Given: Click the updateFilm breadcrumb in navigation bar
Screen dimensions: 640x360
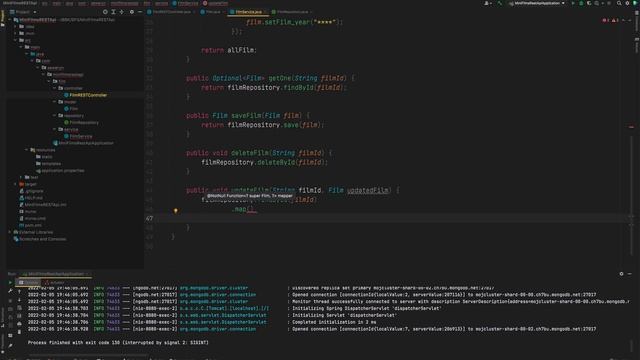Looking at the screenshot, I should 215,3.
